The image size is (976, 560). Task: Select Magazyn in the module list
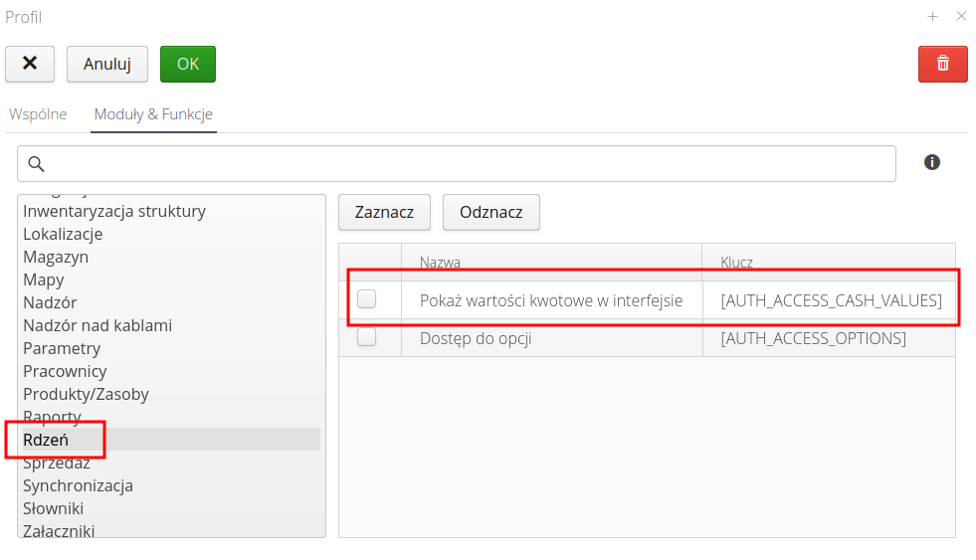(x=56, y=257)
